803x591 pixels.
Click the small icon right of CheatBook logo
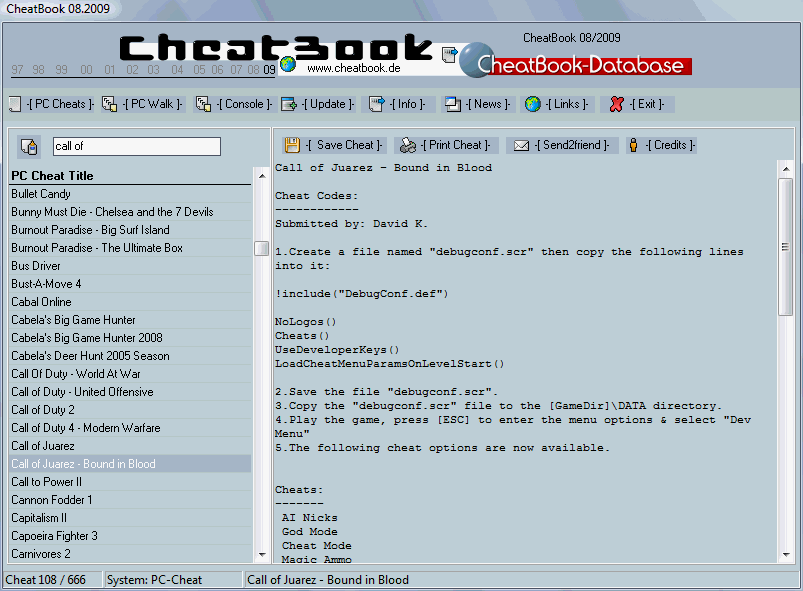coord(449,54)
